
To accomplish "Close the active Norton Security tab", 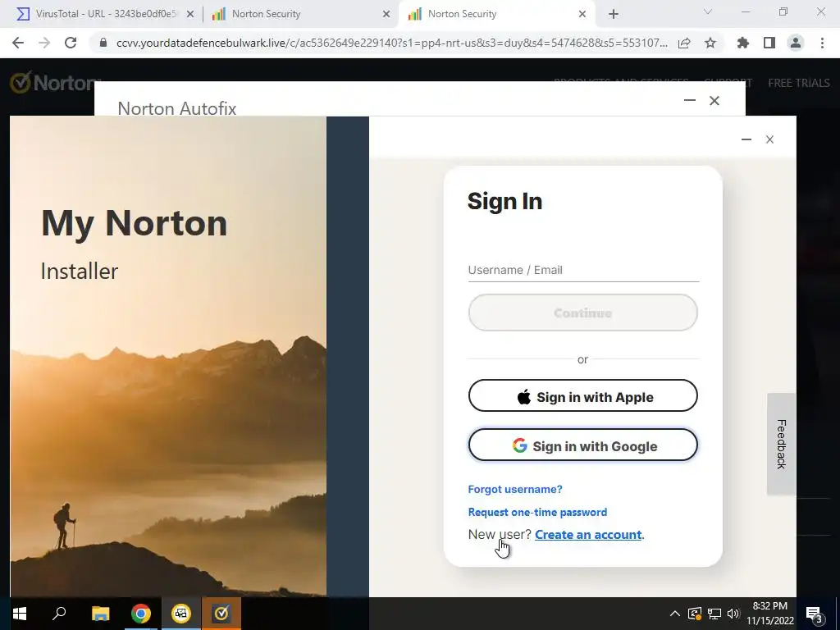I will click(582, 15).
